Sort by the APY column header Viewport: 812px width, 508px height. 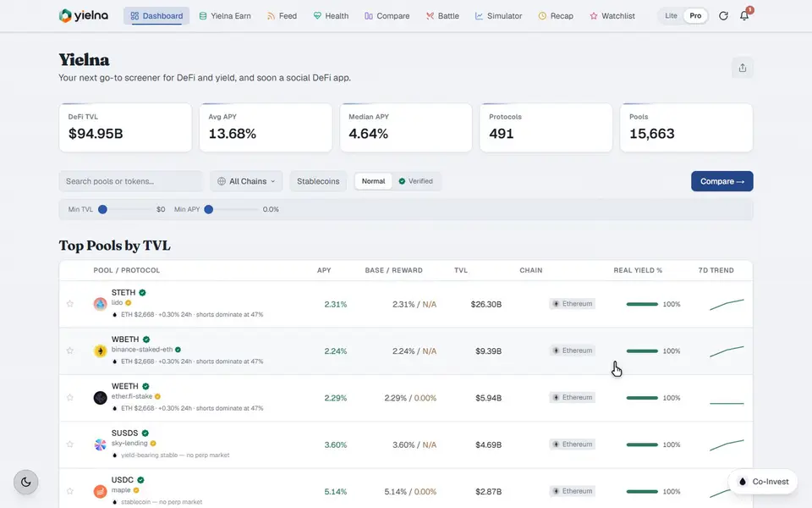point(324,270)
